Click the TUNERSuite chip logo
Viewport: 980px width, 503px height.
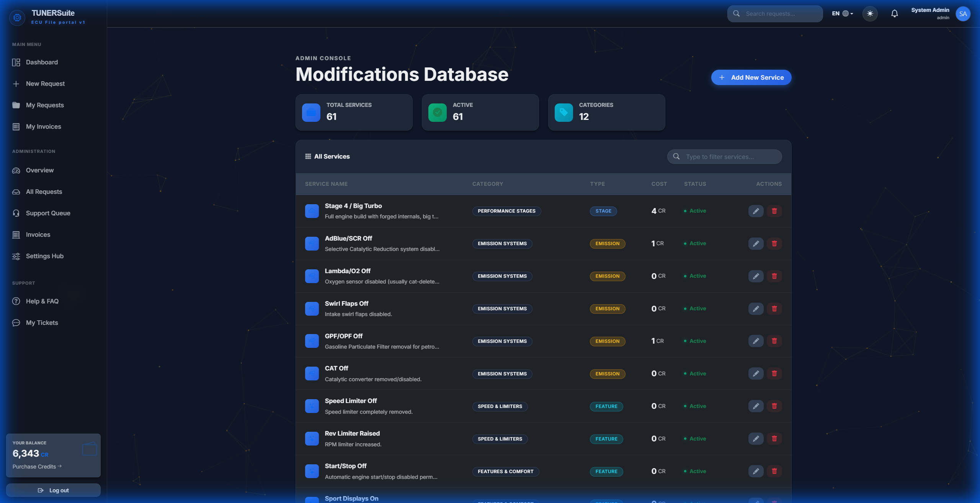(17, 17)
